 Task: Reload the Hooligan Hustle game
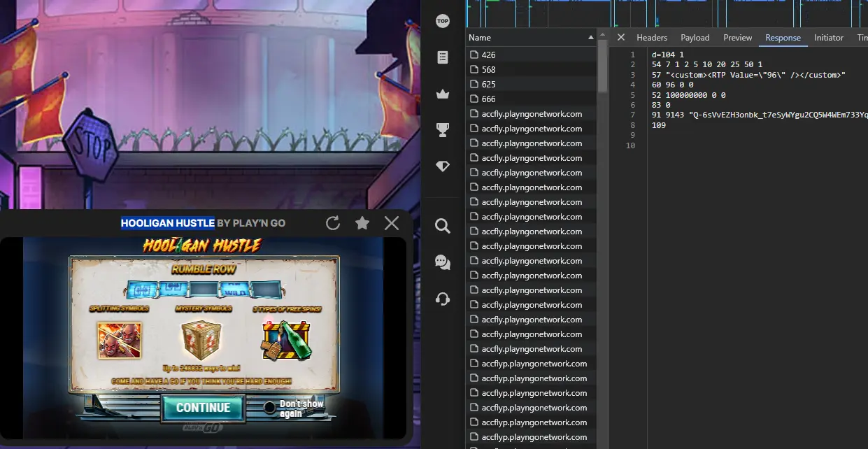(x=333, y=223)
